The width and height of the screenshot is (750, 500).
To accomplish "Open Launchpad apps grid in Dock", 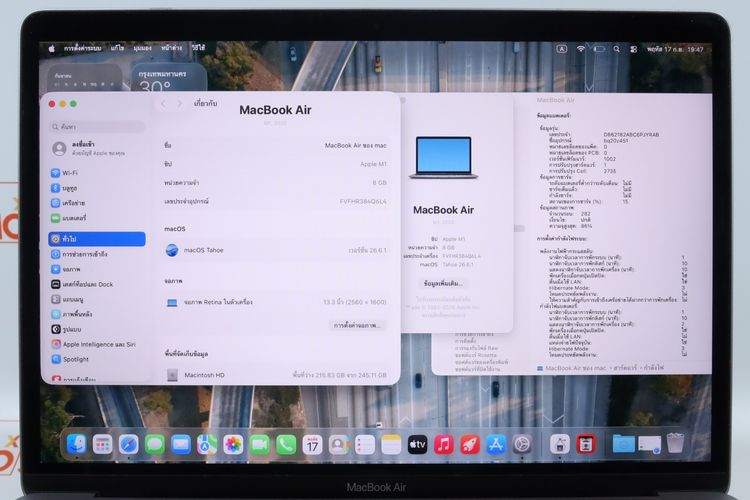I will (102, 445).
